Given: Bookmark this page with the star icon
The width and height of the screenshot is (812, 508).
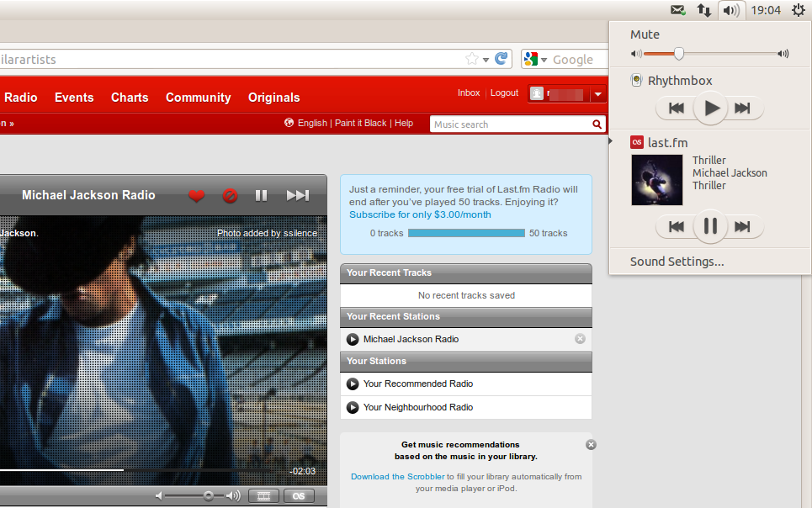Looking at the screenshot, I should coord(472,59).
